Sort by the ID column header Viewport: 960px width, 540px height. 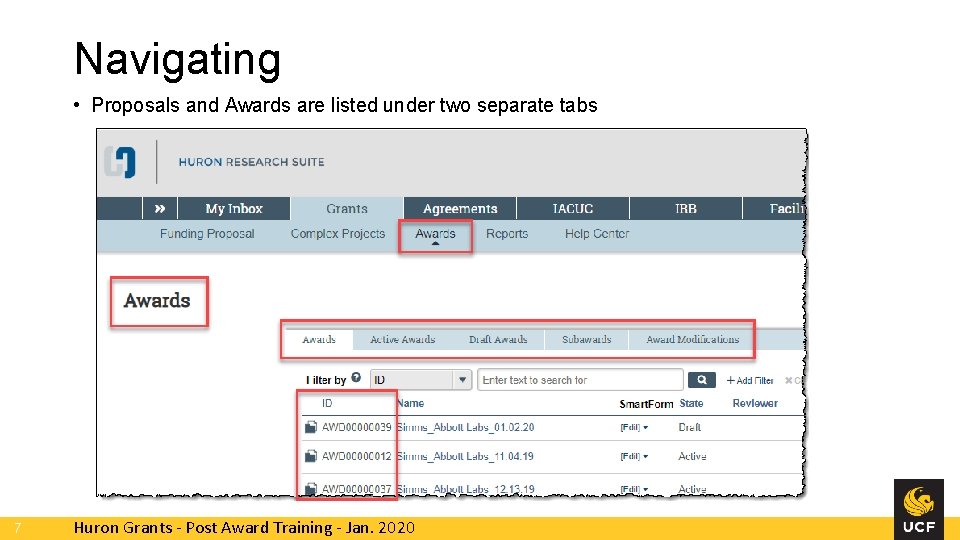tap(328, 403)
